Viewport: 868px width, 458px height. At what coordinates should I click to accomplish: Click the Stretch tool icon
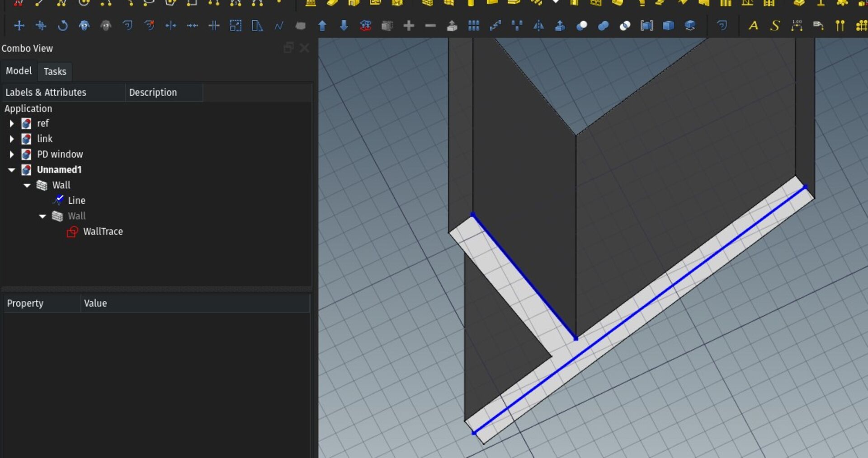point(257,26)
